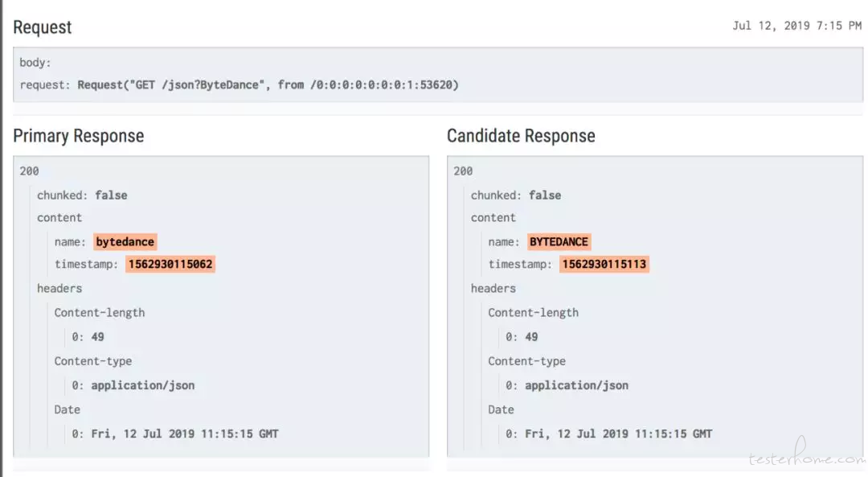Click the highlighted BYTEDANCE name in Candidate Response
The width and height of the screenshot is (868, 477).
coord(559,241)
